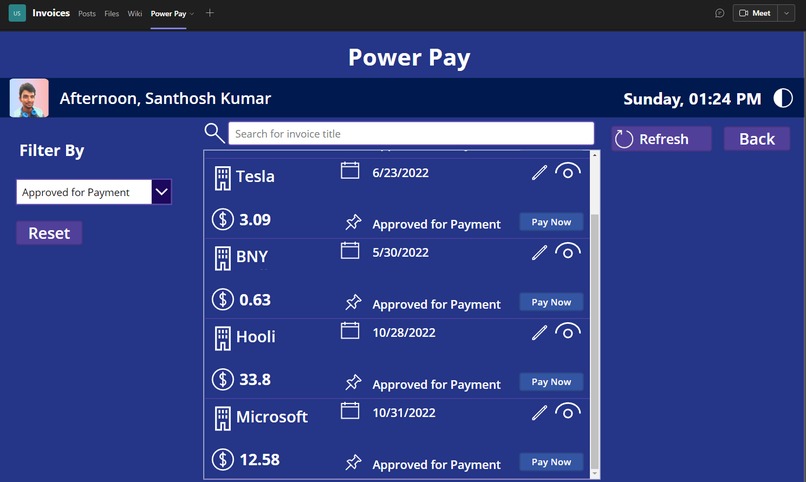The height and width of the screenshot is (482, 806).
Task: Click the Approved for Payment filter box
Action: pyautogui.click(x=84, y=192)
